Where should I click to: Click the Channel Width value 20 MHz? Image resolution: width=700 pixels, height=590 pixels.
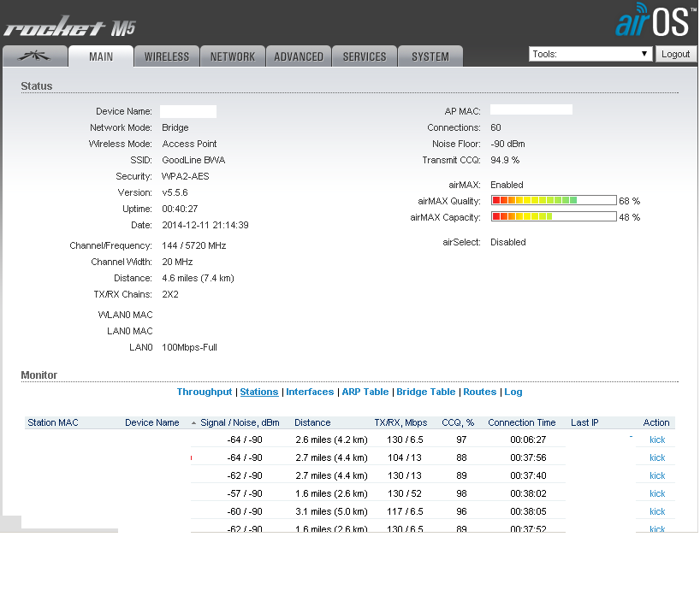[x=177, y=262]
